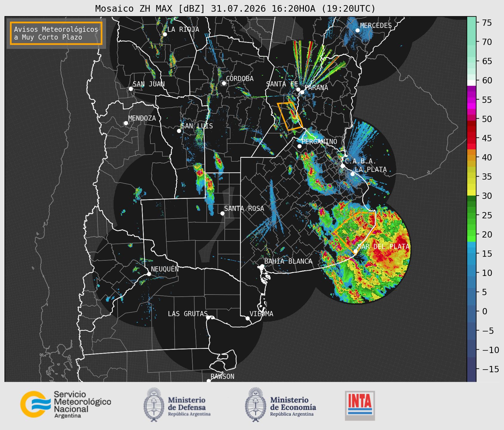Image resolution: width=504 pixels, height=430 pixels.
Task: Click the Bahía Blanca city marker
Action: tap(262, 266)
